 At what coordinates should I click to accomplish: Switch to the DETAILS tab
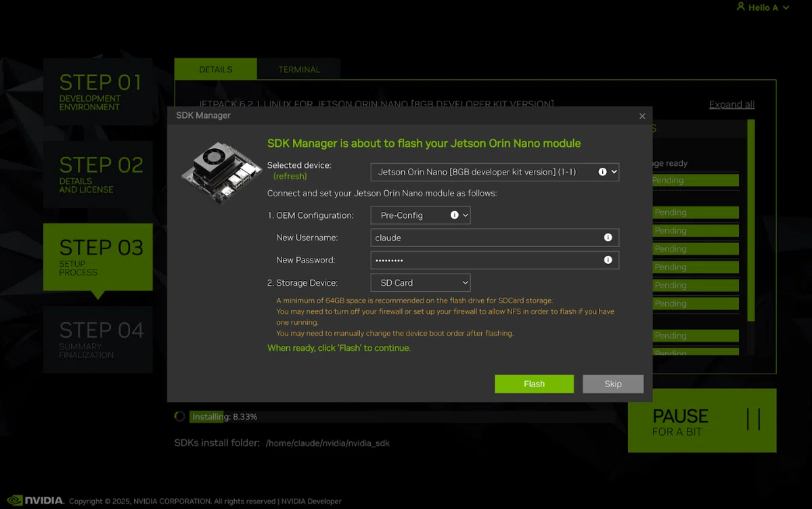[216, 69]
